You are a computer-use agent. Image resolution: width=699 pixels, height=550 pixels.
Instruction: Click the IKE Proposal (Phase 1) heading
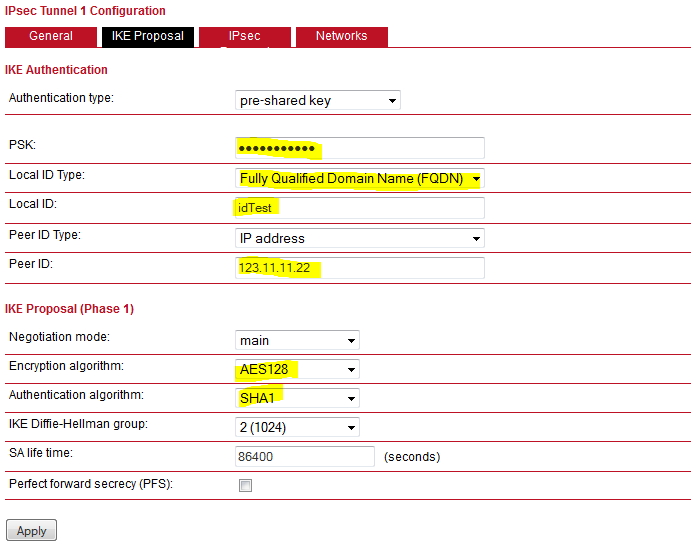(70, 309)
